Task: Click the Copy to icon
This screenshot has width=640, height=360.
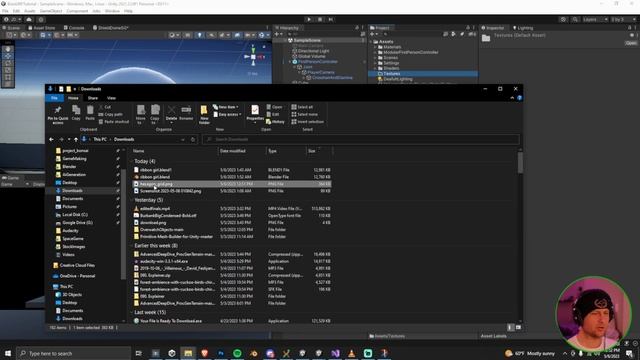Action: (155, 114)
